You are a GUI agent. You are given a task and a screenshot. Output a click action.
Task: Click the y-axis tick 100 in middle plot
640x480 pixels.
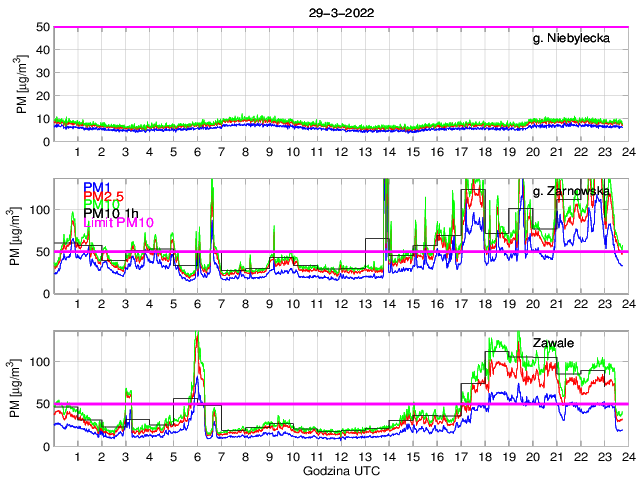coord(39,209)
